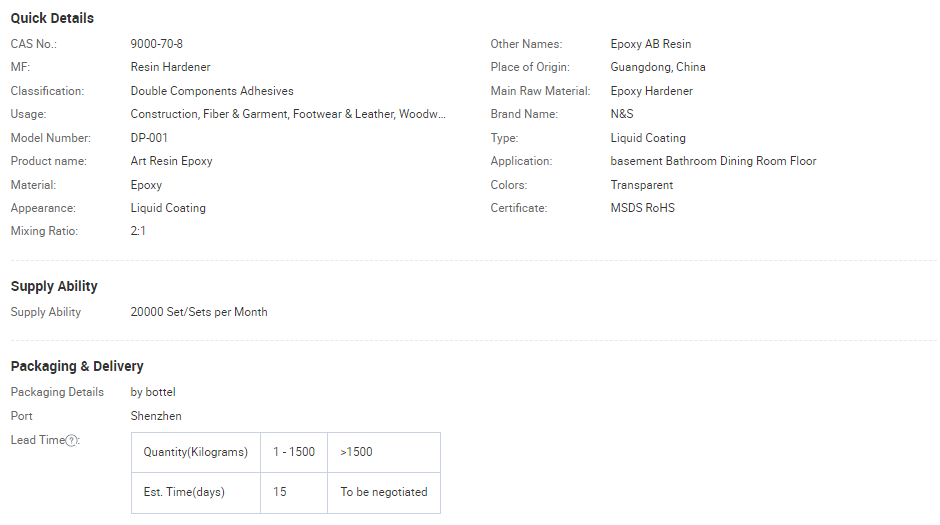Click the model number DP-001
This screenshot has width=940, height=525.
(x=149, y=138)
